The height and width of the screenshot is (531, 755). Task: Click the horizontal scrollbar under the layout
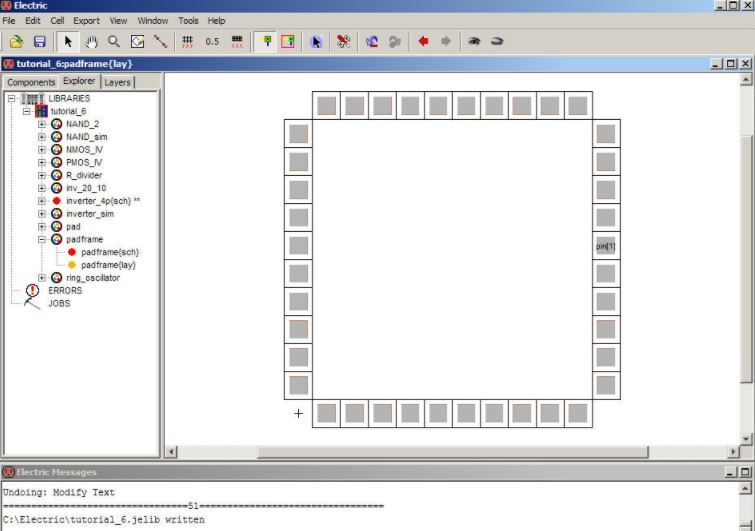pyautogui.click(x=450, y=452)
